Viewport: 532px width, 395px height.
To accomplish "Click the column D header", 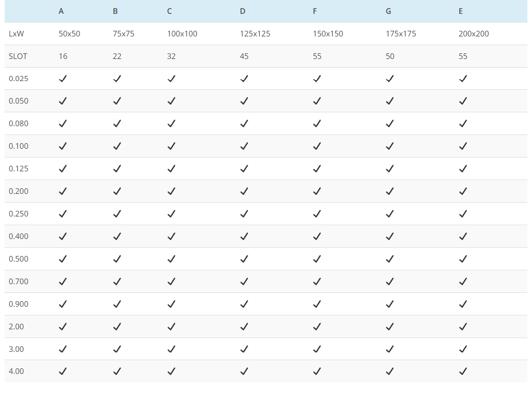I will pos(242,11).
